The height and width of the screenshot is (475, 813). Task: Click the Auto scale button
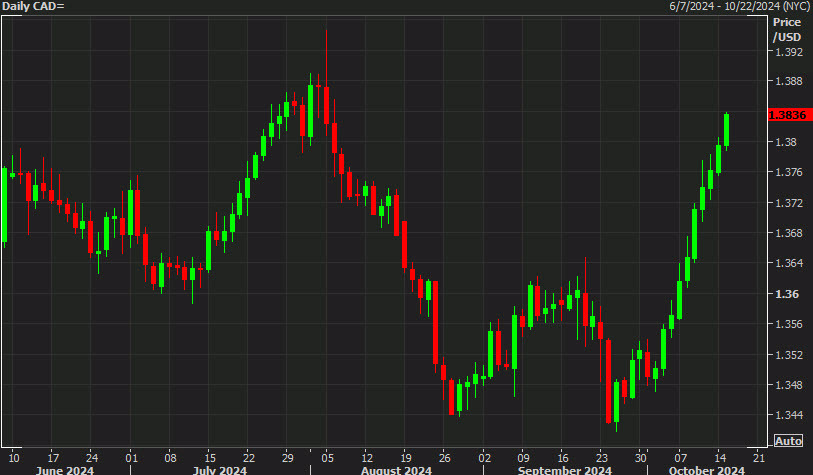coord(788,441)
